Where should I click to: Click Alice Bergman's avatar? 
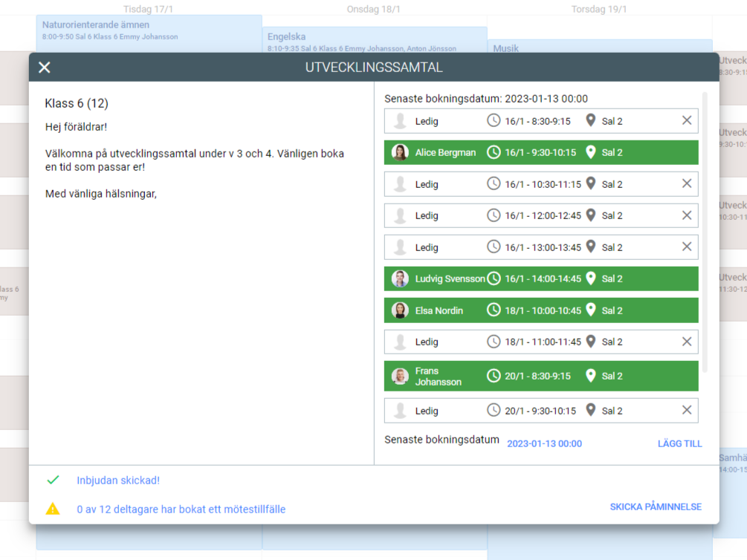tap(401, 152)
